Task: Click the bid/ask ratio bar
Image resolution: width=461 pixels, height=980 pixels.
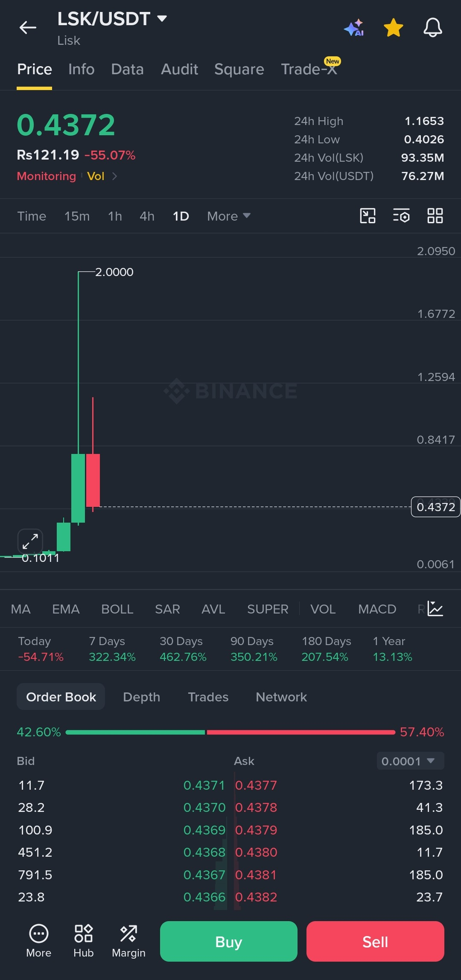Action: (230, 732)
